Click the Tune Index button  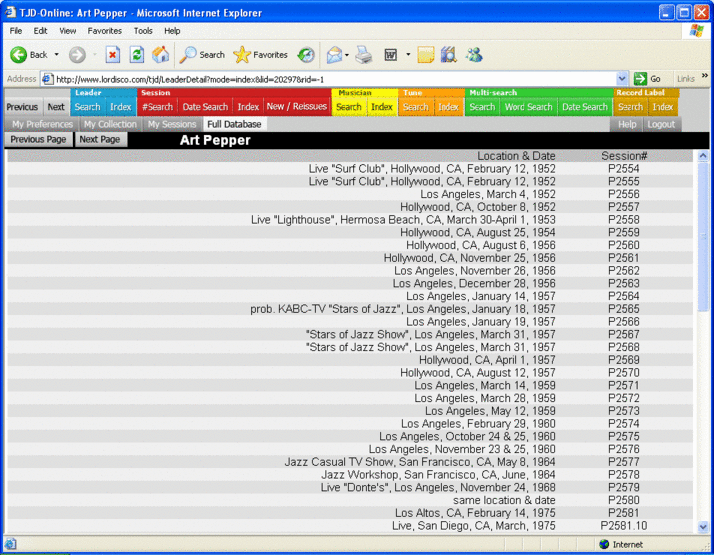tap(448, 107)
